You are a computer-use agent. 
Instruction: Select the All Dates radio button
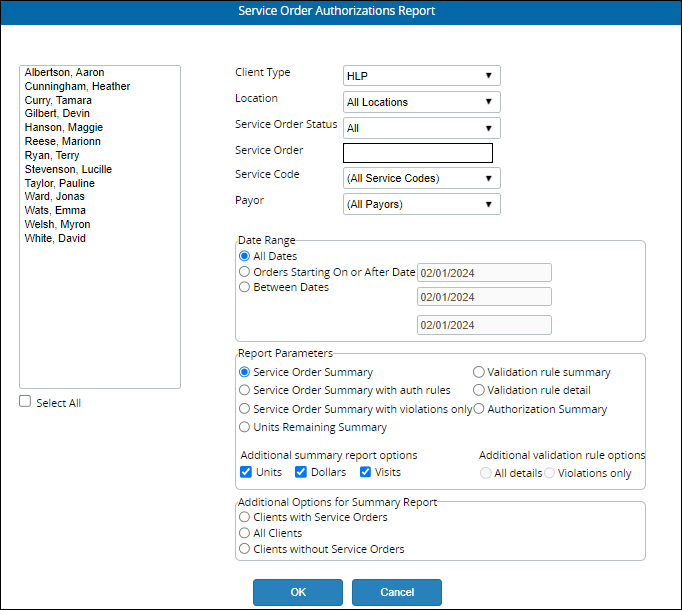[x=244, y=256]
